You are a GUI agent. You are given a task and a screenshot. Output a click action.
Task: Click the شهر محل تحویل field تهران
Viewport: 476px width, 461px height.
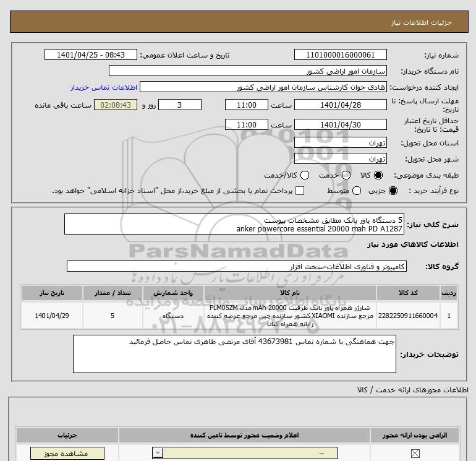(340, 158)
